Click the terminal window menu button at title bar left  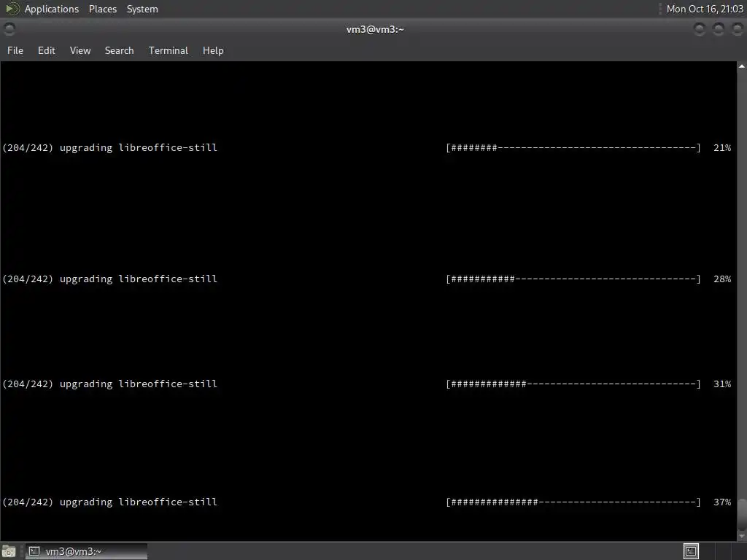click(9, 29)
